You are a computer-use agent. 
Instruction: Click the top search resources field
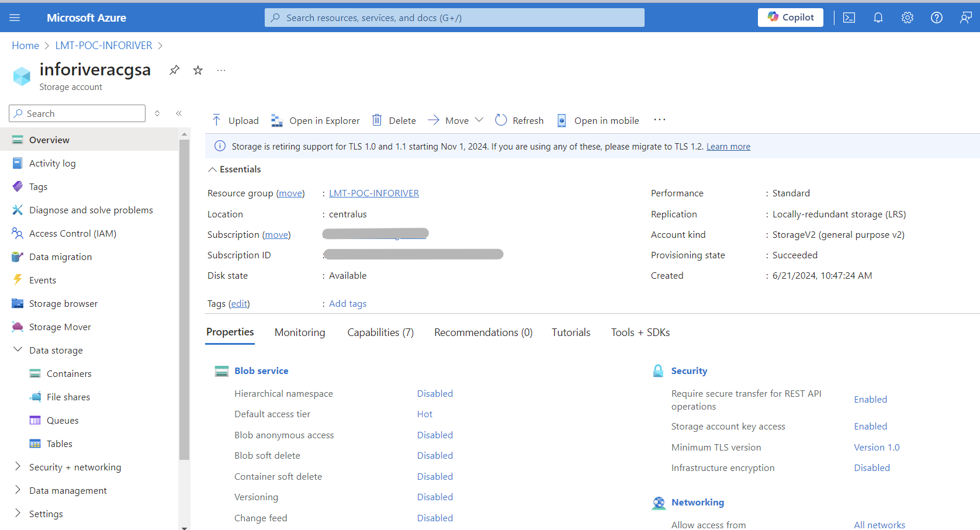point(454,18)
